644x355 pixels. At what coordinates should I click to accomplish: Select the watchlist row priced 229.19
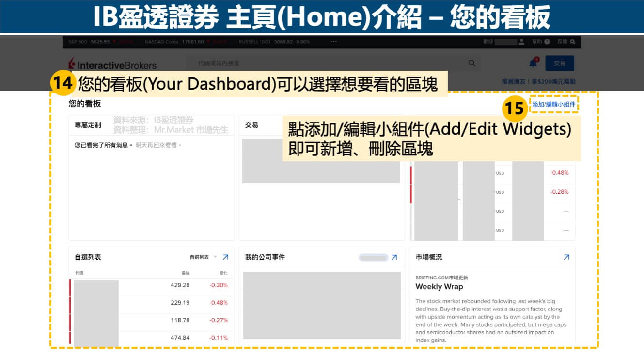coord(151,303)
